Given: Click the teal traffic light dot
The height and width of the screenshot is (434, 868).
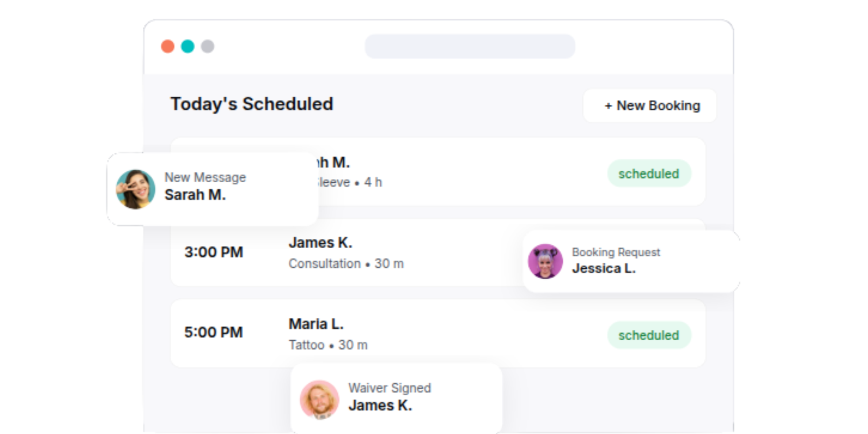Looking at the screenshot, I should 187,46.
